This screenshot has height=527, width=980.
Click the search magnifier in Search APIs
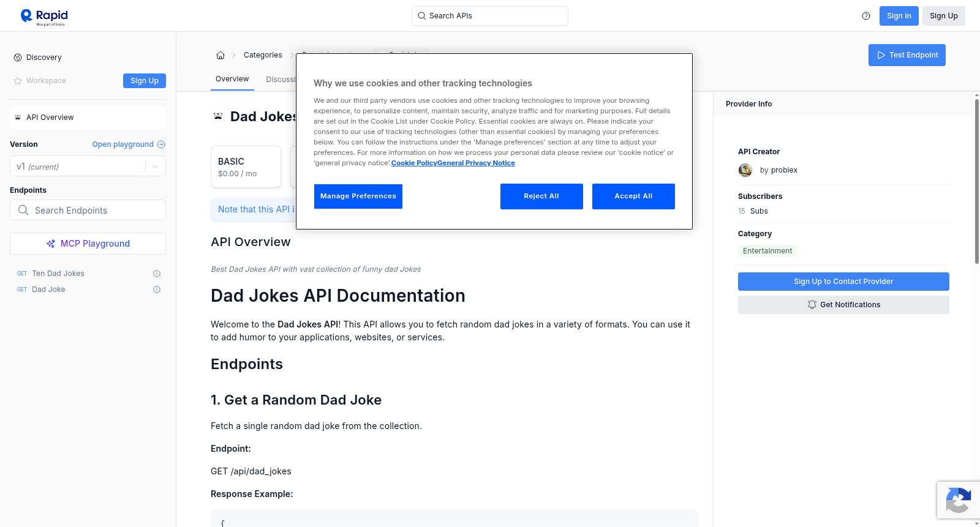coord(421,16)
